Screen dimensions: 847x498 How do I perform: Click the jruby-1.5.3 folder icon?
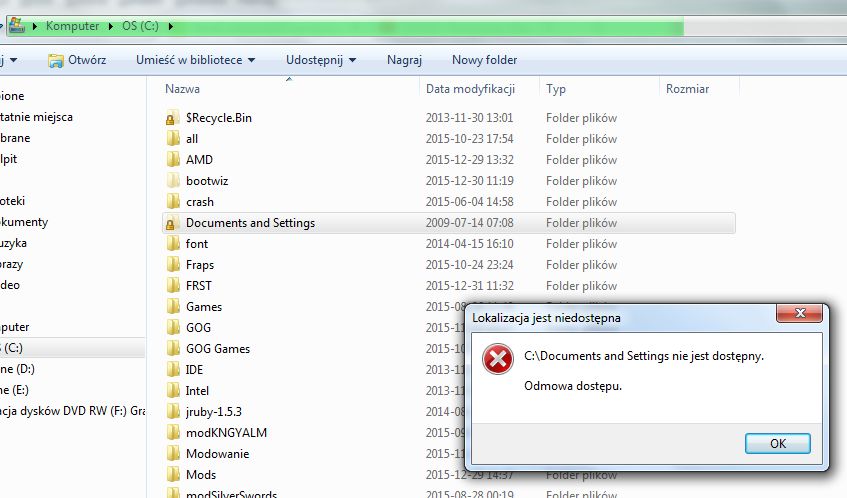(x=172, y=412)
